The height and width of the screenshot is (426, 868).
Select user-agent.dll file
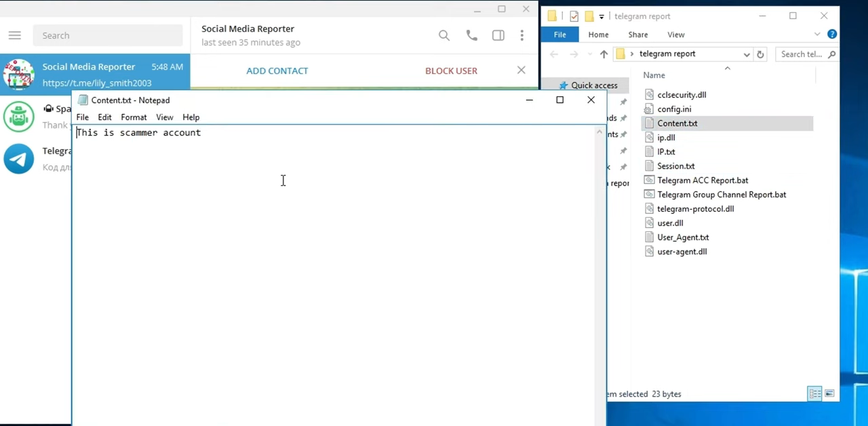(x=682, y=252)
